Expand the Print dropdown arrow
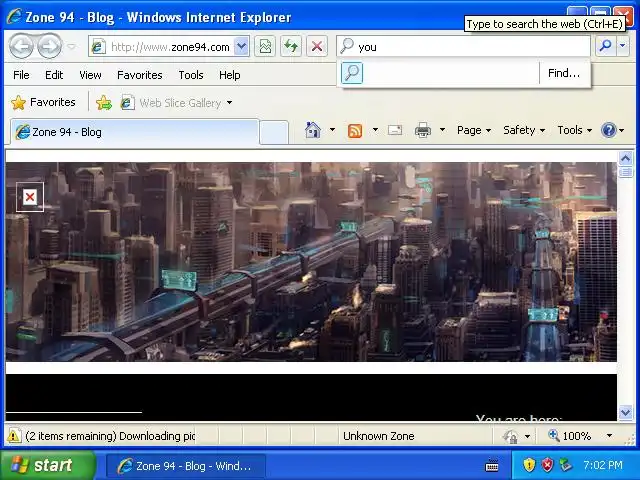Screen dimensions: 640x480 pyautogui.click(x=442, y=130)
